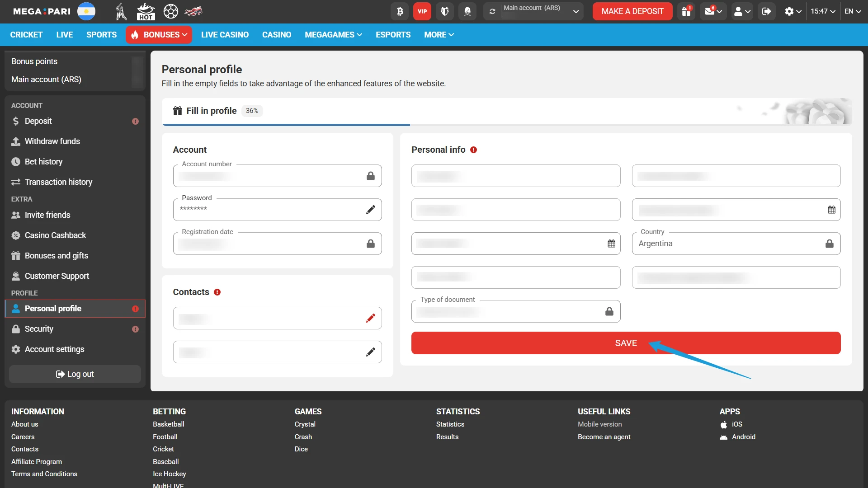Image resolution: width=868 pixels, height=488 pixels.
Task: Edit password with pencil icon
Action: [370, 210]
